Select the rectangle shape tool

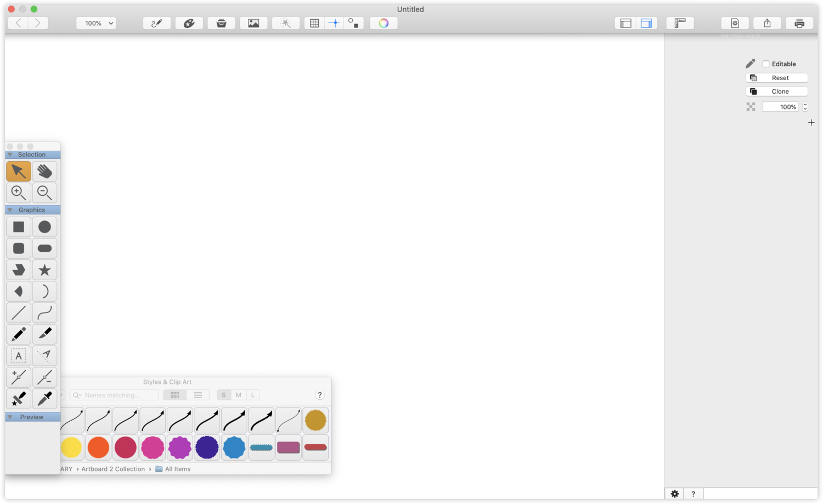click(19, 227)
